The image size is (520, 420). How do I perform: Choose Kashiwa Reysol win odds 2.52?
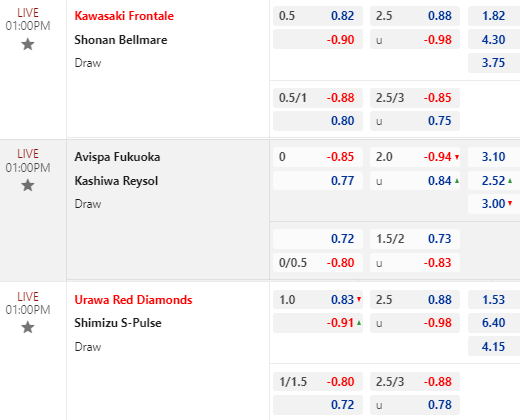(494, 181)
